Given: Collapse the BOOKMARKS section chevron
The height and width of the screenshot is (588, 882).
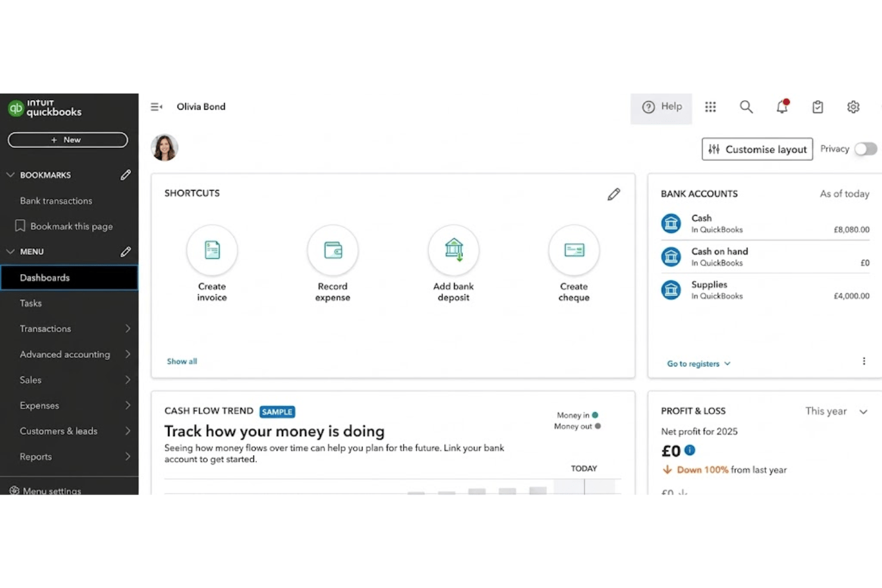Looking at the screenshot, I should click(10, 175).
